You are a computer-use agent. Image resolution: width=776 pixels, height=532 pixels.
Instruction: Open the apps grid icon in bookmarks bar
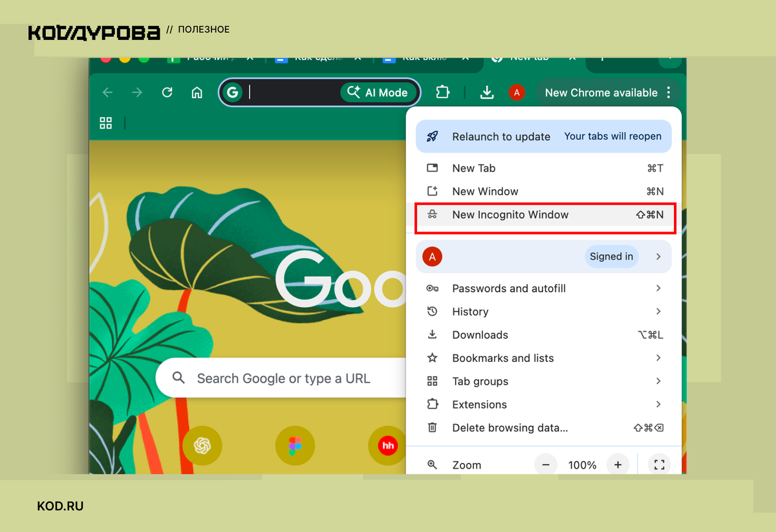click(x=106, y=123)
